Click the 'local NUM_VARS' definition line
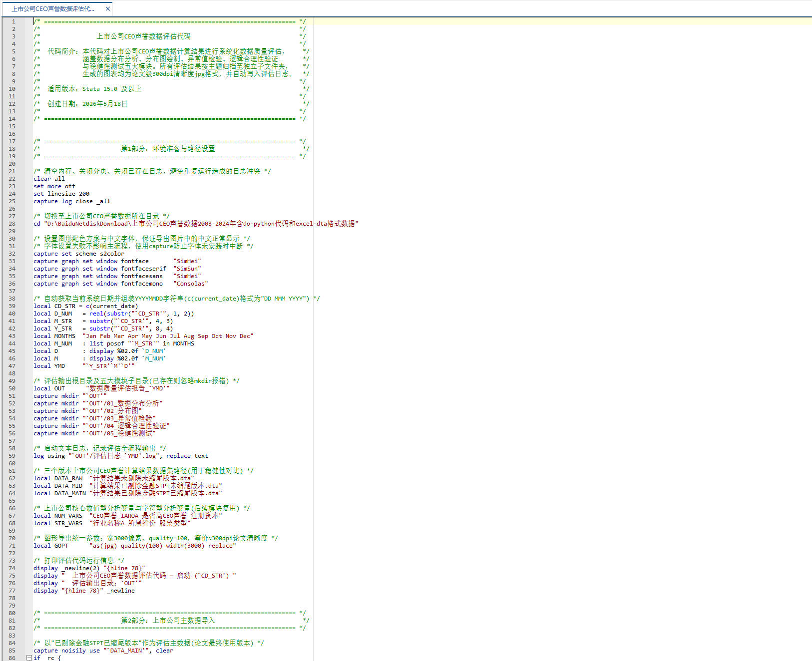The height and width of the screenshot is (661, 812). [128, 516]
